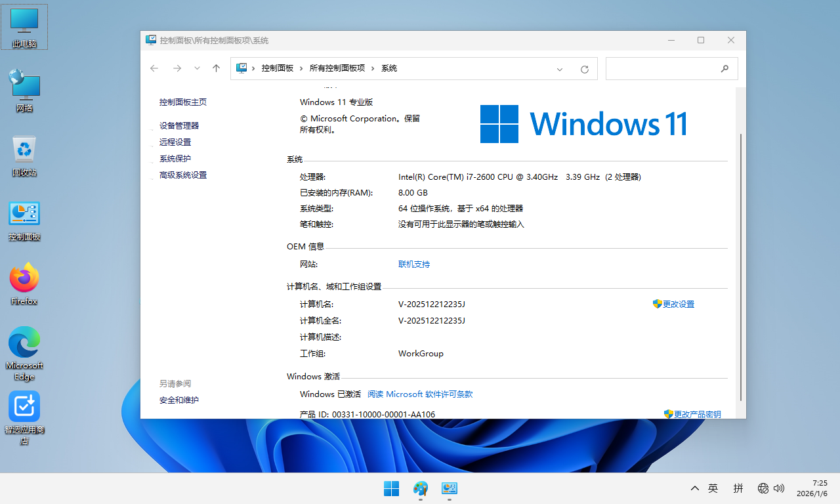Launch the Start menu on the taskbar
840x504 pixels.
tap(391, 488)
